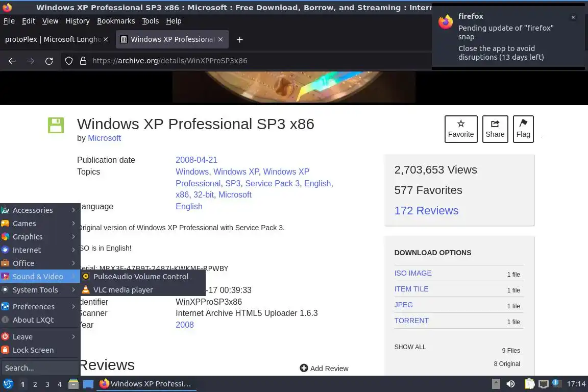The width and height of the screenshot is (588, 392).
Task: Expand the System Tools submenu
Action: (x=40, y=289)
